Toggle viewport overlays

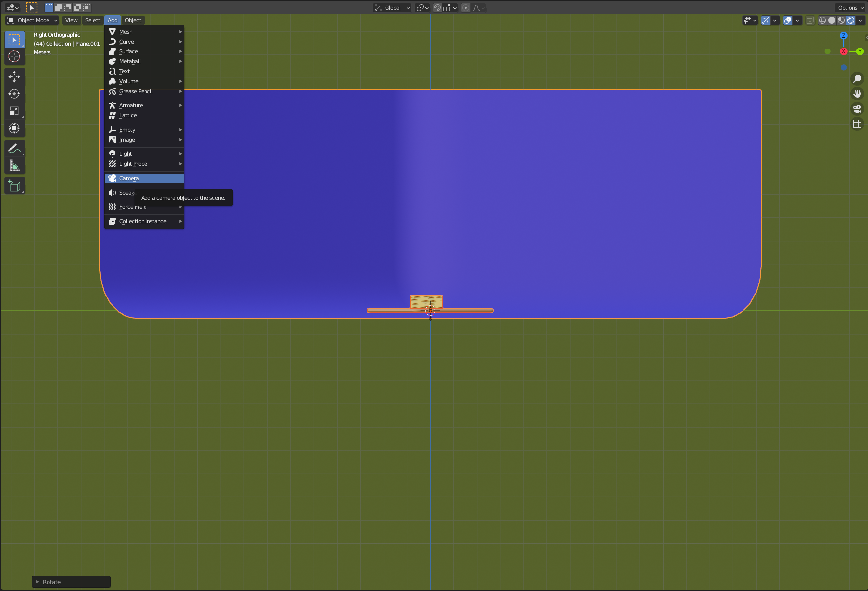[x=788, y=20]
